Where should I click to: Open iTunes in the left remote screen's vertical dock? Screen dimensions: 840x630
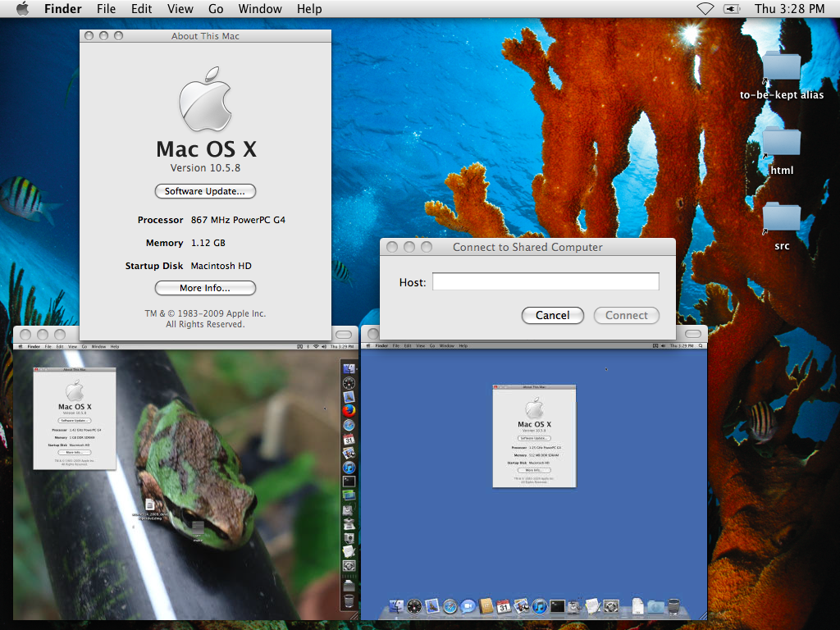coord(349,468)
